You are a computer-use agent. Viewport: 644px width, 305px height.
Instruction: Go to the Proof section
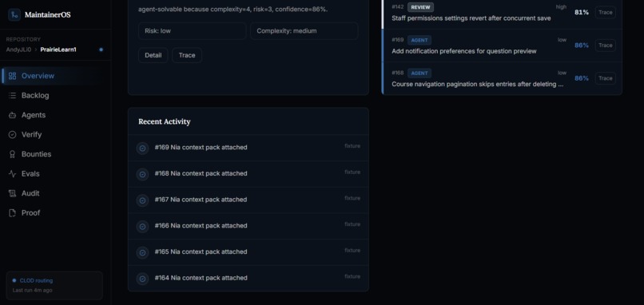point(54,212)
